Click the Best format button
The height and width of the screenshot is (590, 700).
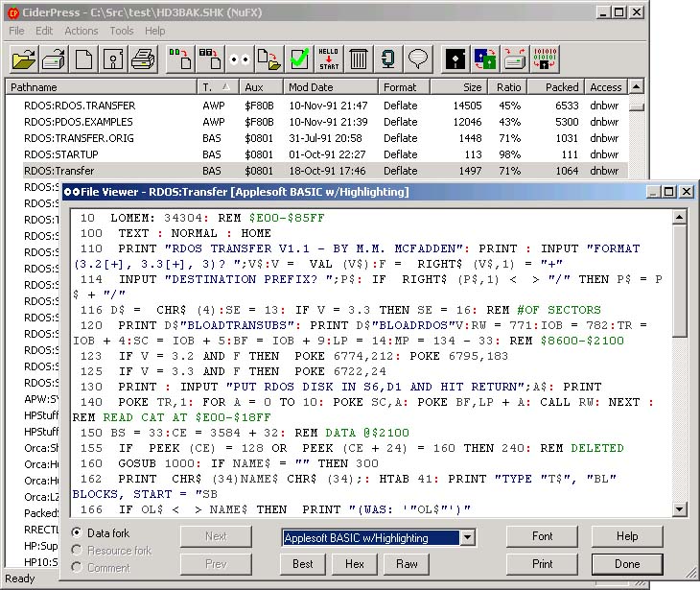tap(303, 564)
